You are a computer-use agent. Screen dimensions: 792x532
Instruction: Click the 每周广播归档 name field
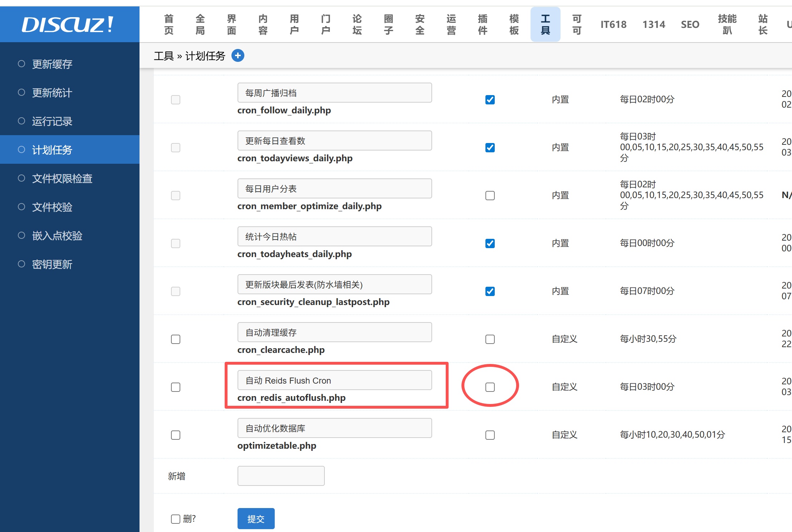pos(335,93)
